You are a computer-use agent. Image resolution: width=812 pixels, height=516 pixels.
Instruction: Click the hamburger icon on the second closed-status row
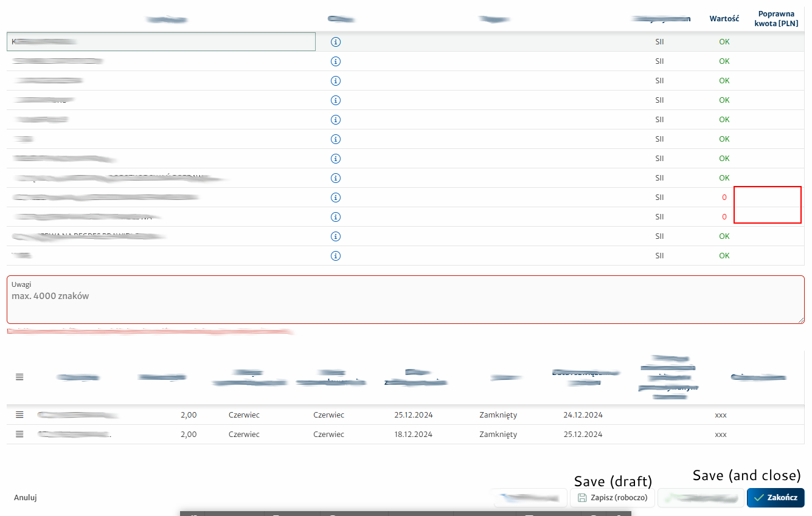(x=19, y=434)
